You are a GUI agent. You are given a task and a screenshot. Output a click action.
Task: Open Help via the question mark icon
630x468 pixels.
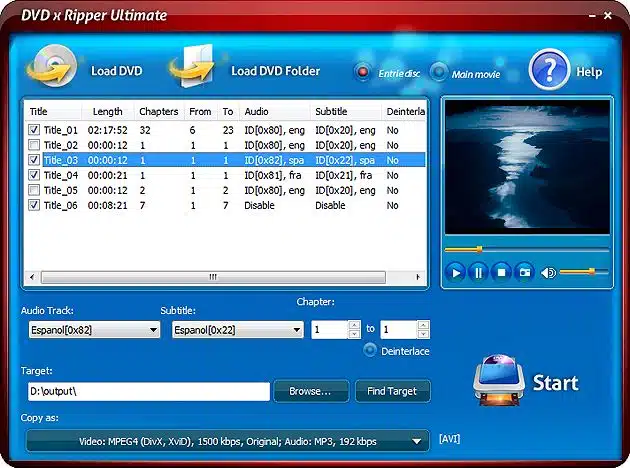[x=549, y=69]
